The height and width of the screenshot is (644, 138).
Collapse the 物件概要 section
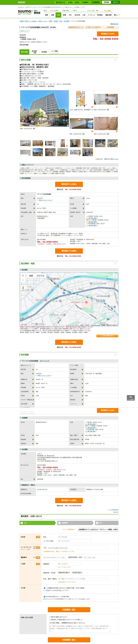pos(115,355)
